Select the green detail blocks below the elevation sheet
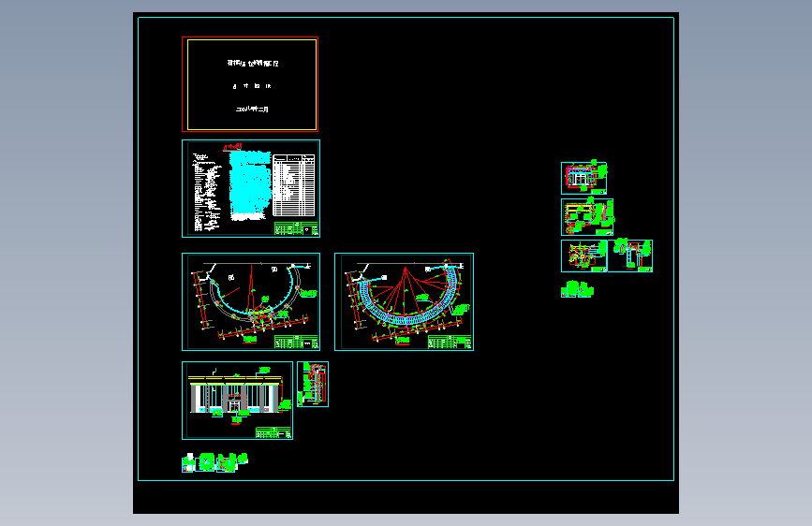This screenshot has height=526, width=812. point(214,462)
